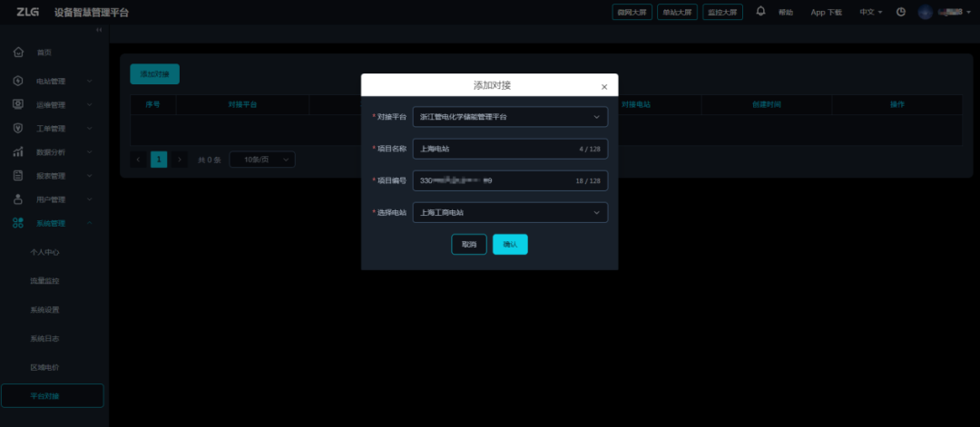Click the 监控大屏 button
The image size is (980, 427).
[x=722, y=12]
